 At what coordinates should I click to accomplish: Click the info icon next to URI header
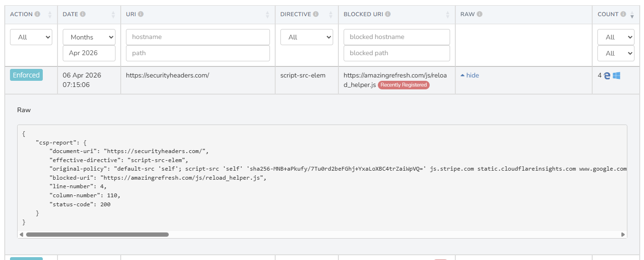tap(141, 14)
